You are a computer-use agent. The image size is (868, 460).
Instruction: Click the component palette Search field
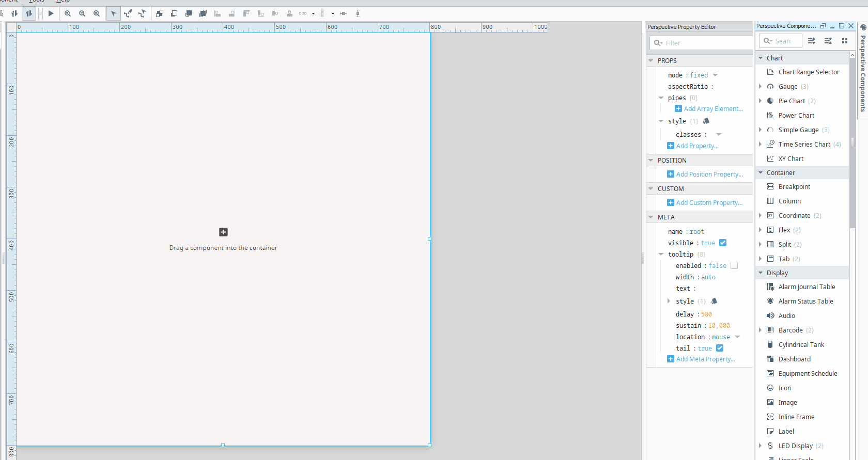point(781,41)
